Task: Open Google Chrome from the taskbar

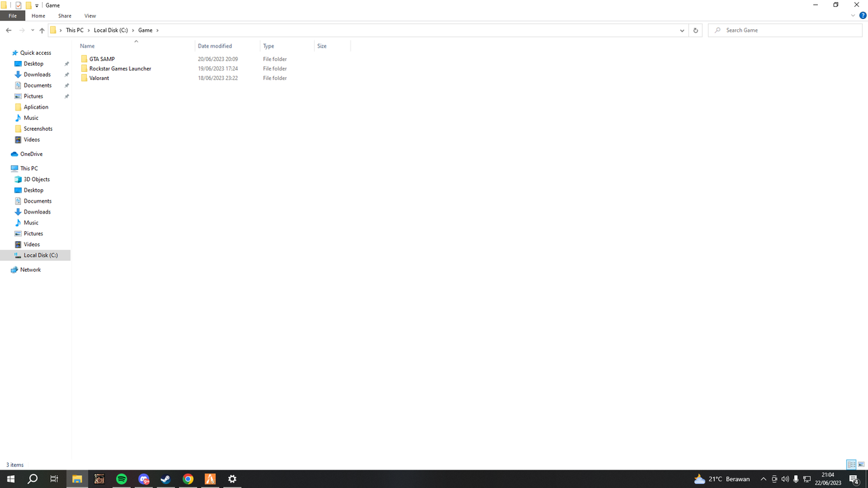Action: click(x=188, y=479)
